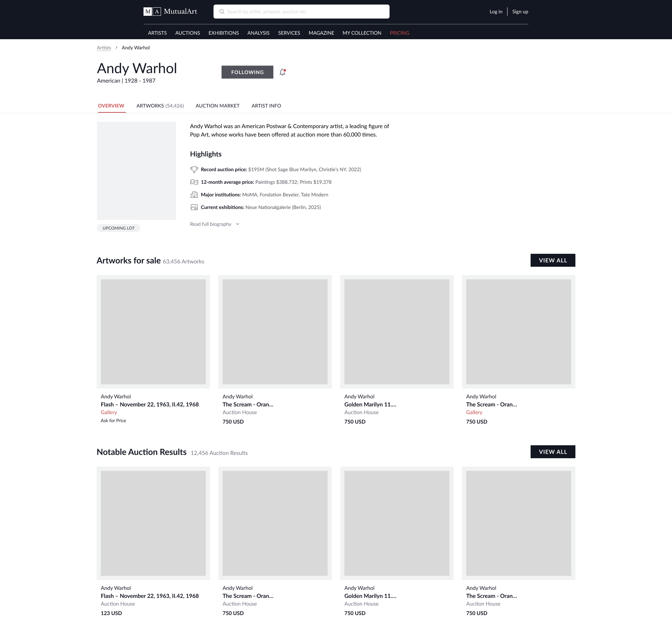This screenshot has width=672, height=628.
Task: Open the Golden Marilyn thumbnail in Artworks for sale
Action: point(397,332)
